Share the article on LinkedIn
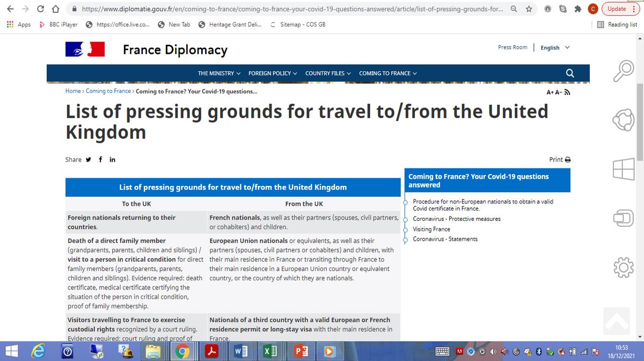Screen dimensions: 644x361 (112, 159)
